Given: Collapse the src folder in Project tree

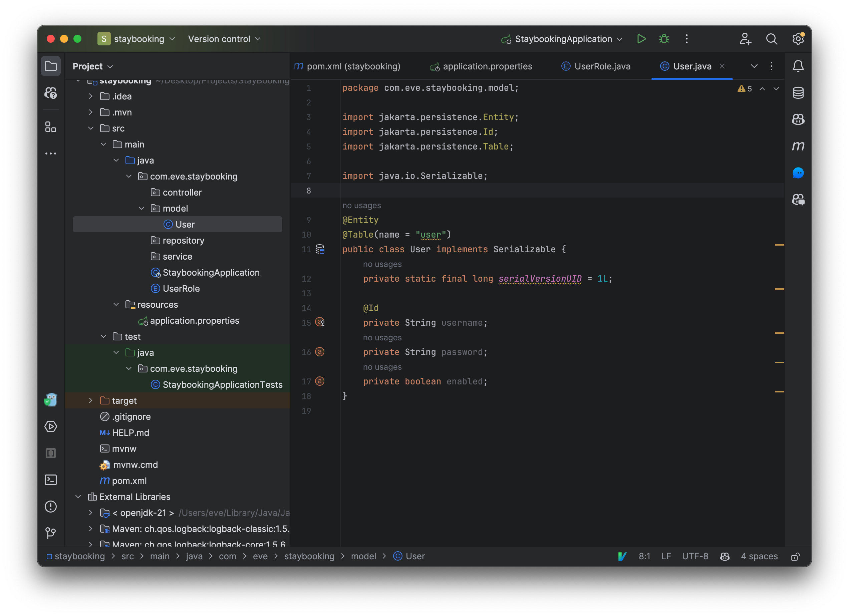Looking at the screenshot, I should point(90,128).
